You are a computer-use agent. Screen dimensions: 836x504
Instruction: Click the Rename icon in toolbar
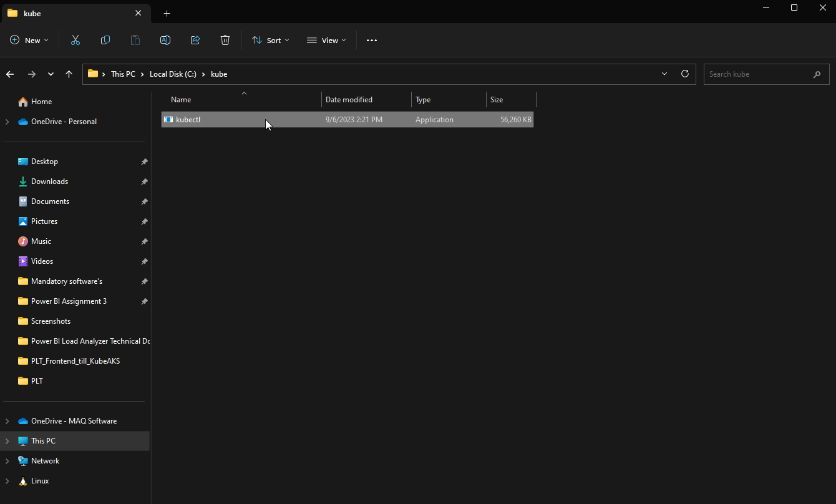165,40
